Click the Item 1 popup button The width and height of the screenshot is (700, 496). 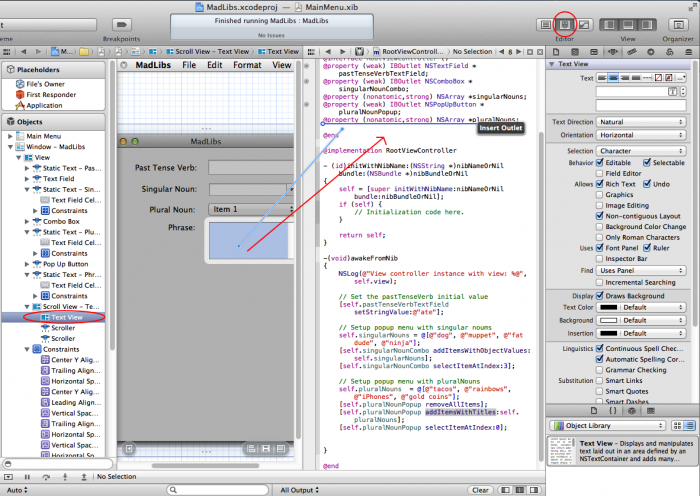point(250,209)
